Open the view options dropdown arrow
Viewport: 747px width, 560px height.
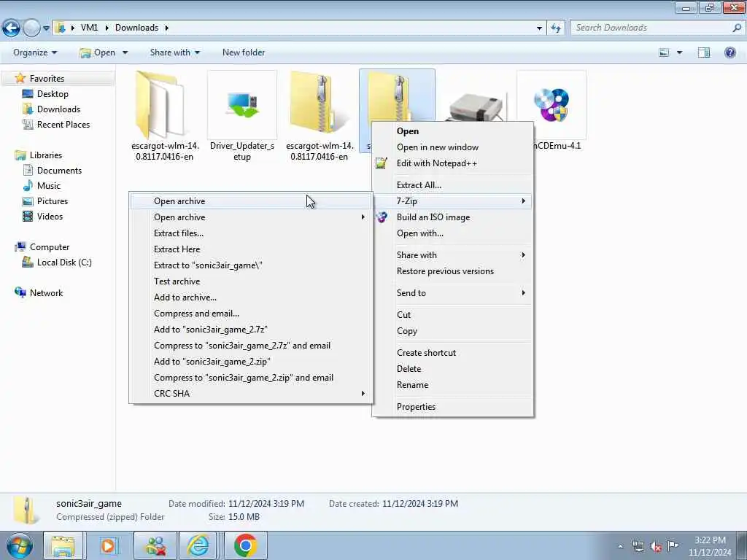coord(679,52)
